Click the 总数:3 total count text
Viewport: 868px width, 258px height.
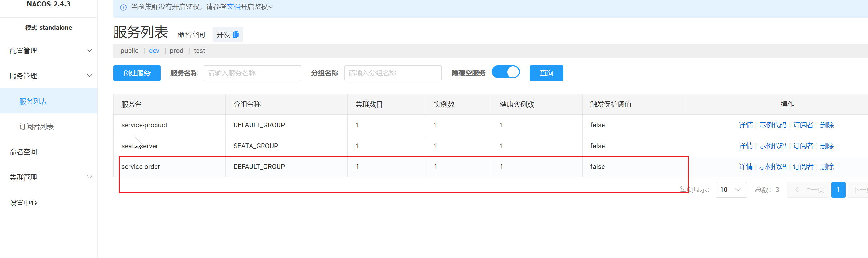[766, 190]
